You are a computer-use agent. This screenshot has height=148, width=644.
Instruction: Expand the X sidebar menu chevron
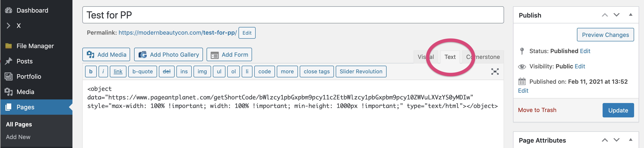coord(9,25)
